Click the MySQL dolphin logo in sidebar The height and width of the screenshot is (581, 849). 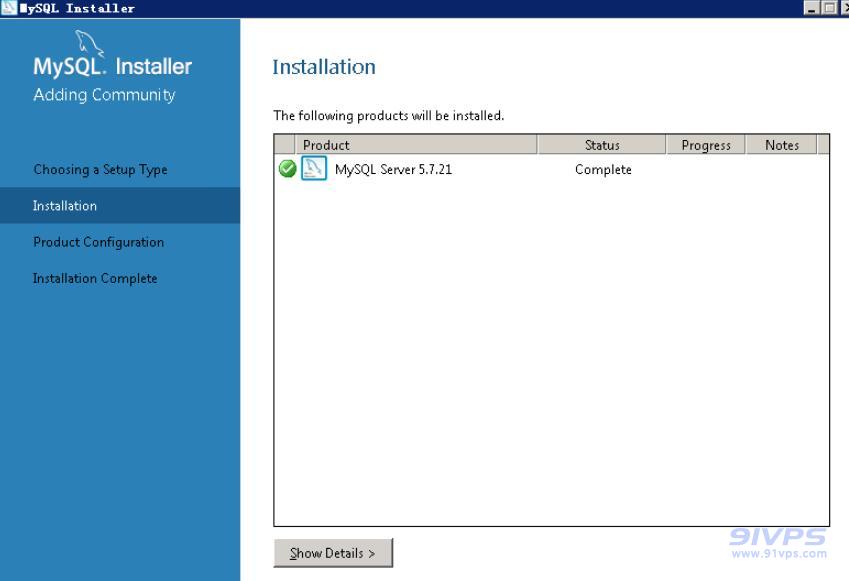[89, 43]
